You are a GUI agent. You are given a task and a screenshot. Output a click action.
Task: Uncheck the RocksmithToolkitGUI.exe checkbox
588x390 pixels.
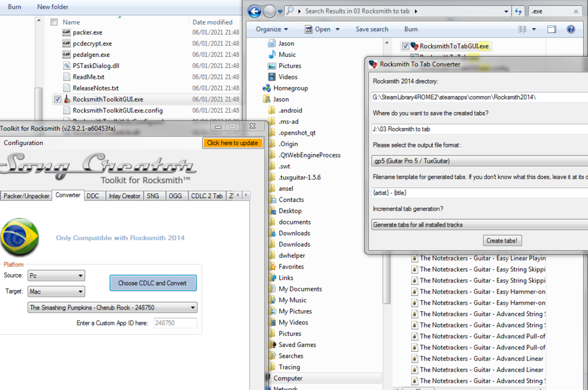(57, 99)
